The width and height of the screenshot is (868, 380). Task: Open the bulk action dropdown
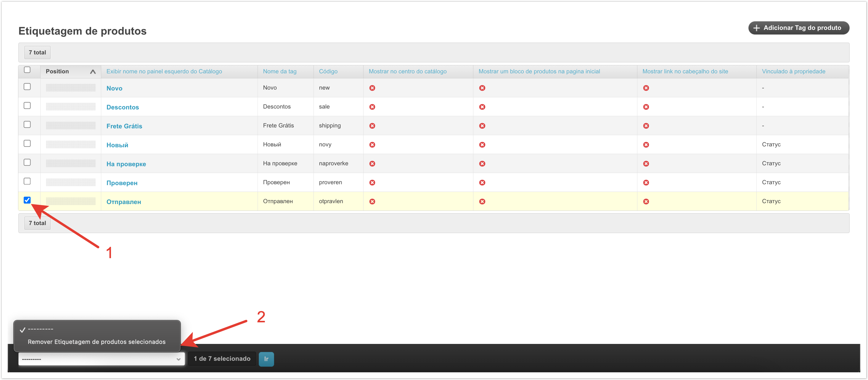(102, 359)
